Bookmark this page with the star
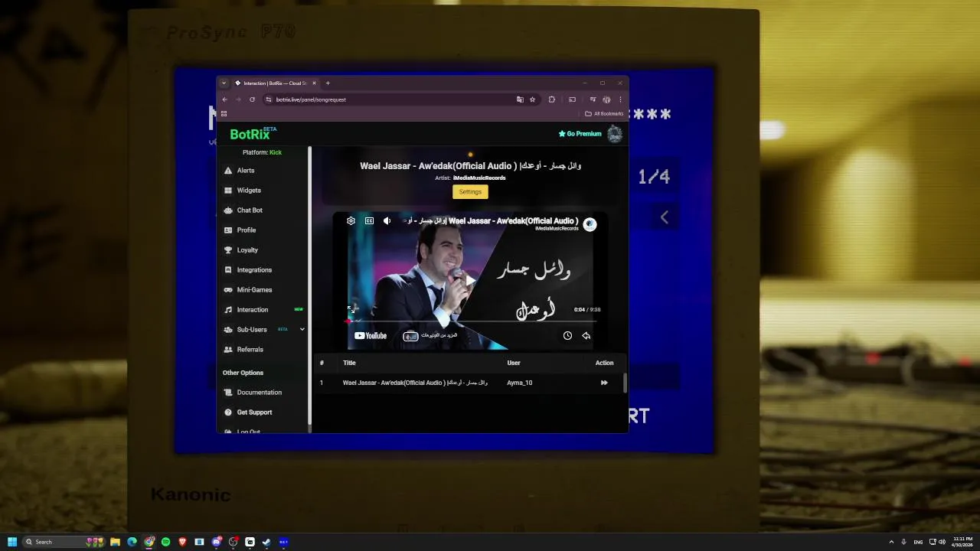Screen dimensions: 980x551 pyautogui.click(x=532, y=99)
